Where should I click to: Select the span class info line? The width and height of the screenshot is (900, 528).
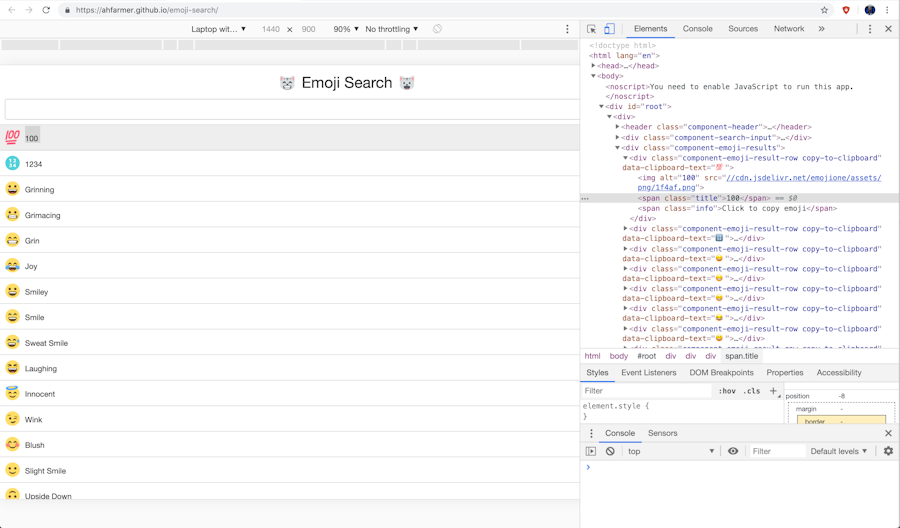737,208
